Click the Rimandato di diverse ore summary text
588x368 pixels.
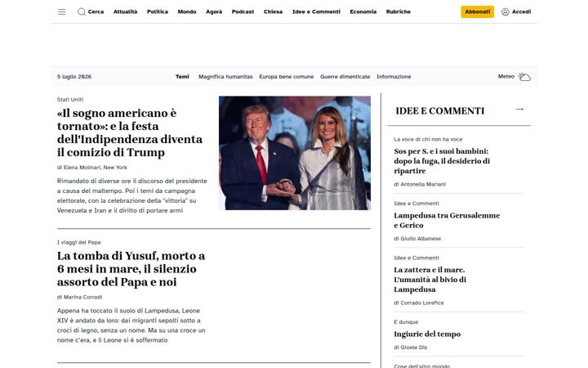coord(132,195)
